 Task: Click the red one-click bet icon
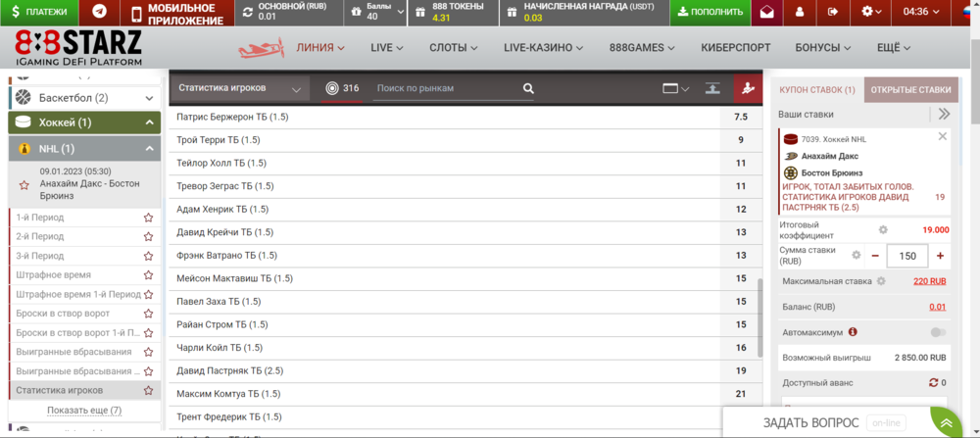pos(748,88)
